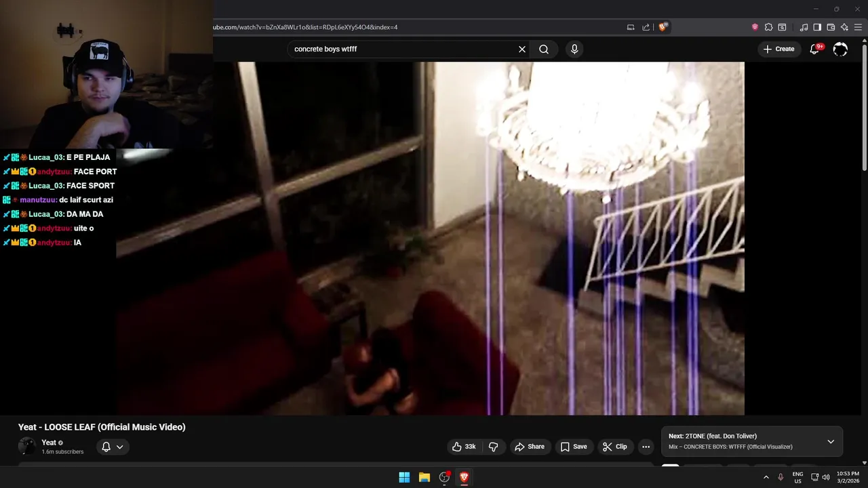Open the Yeat channel name link

(x=49, y=443)
